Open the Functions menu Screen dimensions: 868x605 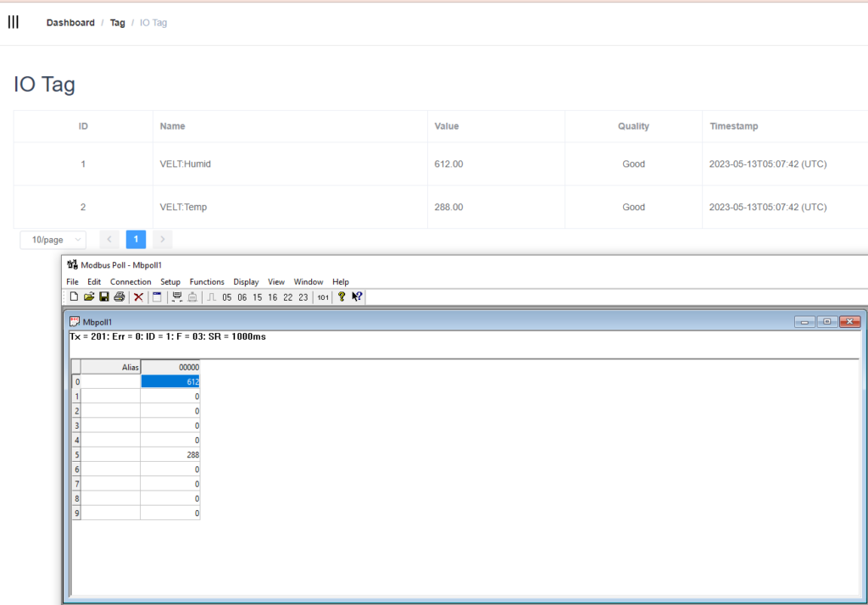[x=207, y=282]
